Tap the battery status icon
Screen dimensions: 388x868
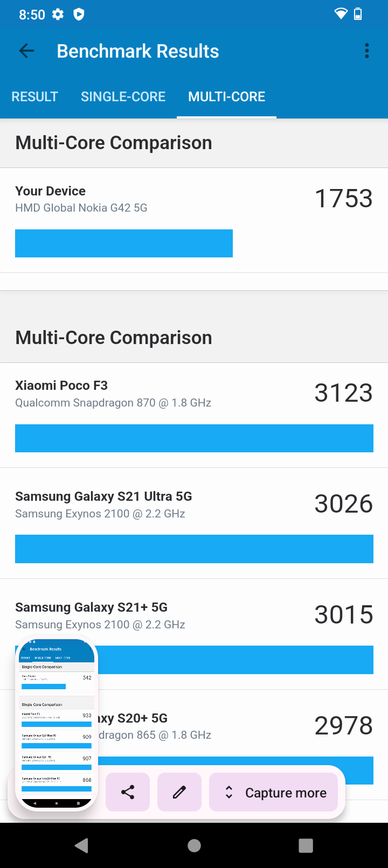point(358,14)
